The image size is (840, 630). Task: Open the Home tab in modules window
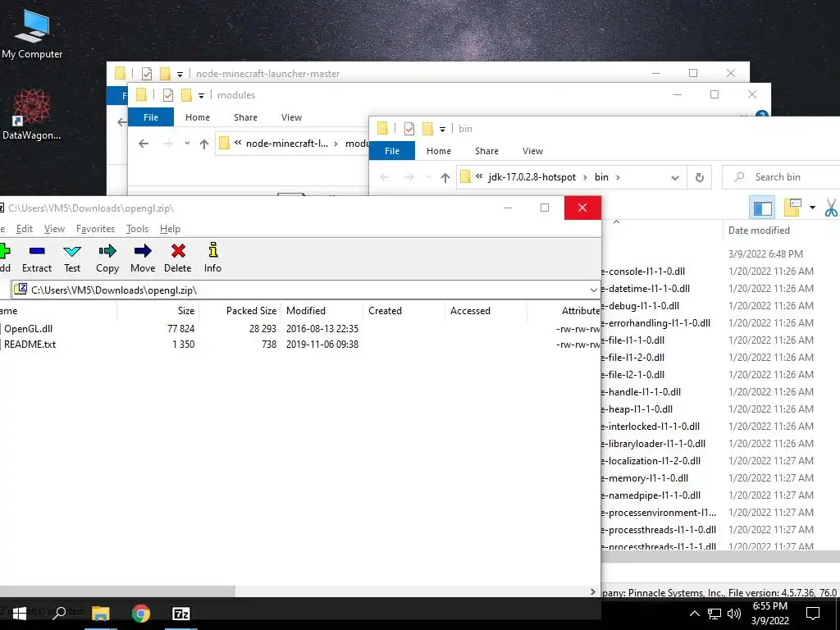[198, 117]
